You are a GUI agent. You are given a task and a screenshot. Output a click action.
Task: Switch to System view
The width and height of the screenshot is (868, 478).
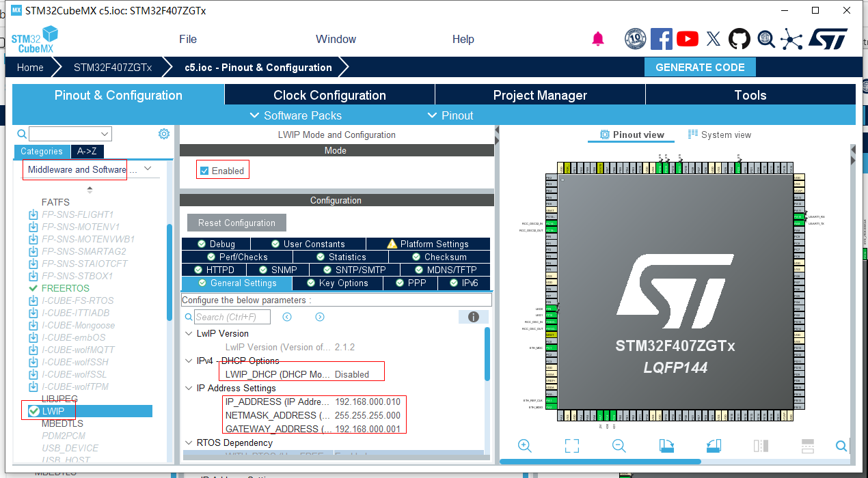tap(720, 135)
